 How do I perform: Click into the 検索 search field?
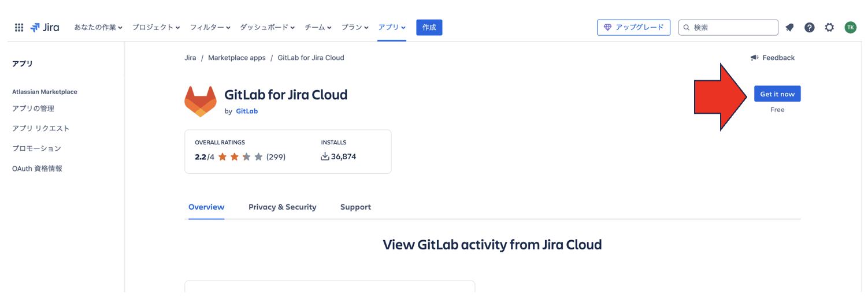point(728,27)
